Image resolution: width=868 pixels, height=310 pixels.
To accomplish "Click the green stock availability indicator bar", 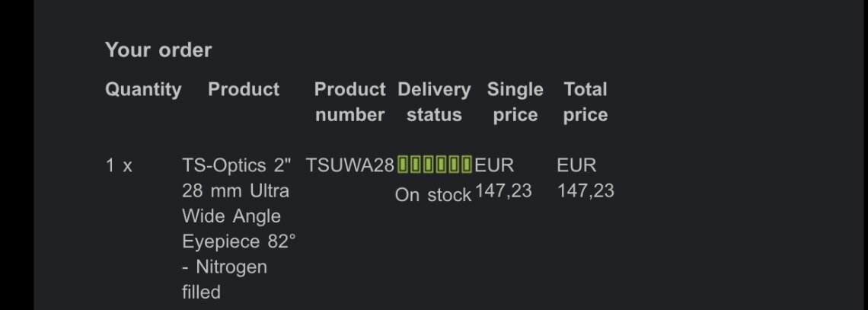I will point(435,164).
